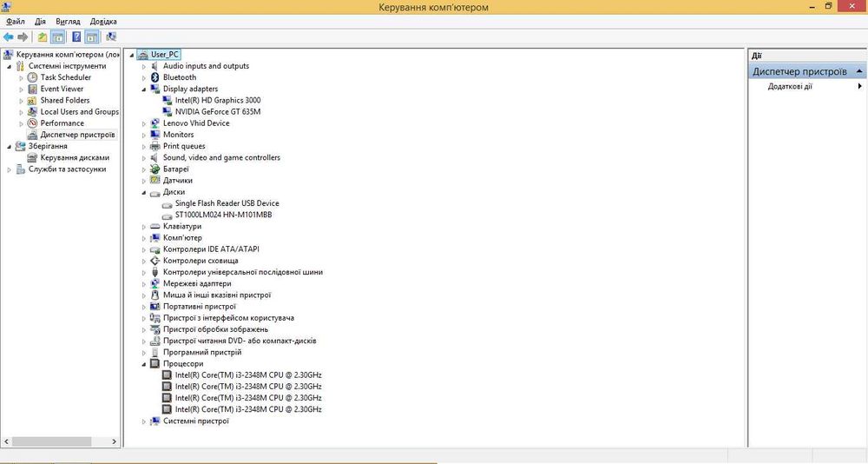Click the Bluetooth device category icon
The height and width of the screenshot is (464, 868).
click(x=155, y=77)
